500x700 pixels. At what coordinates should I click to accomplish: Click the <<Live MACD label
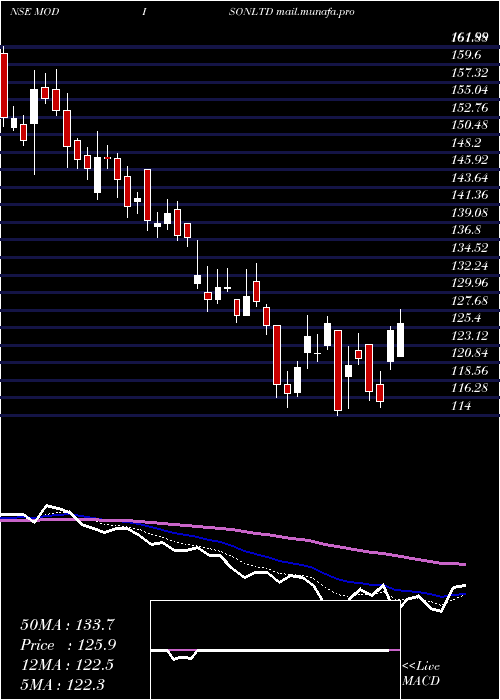pos(421,673)
